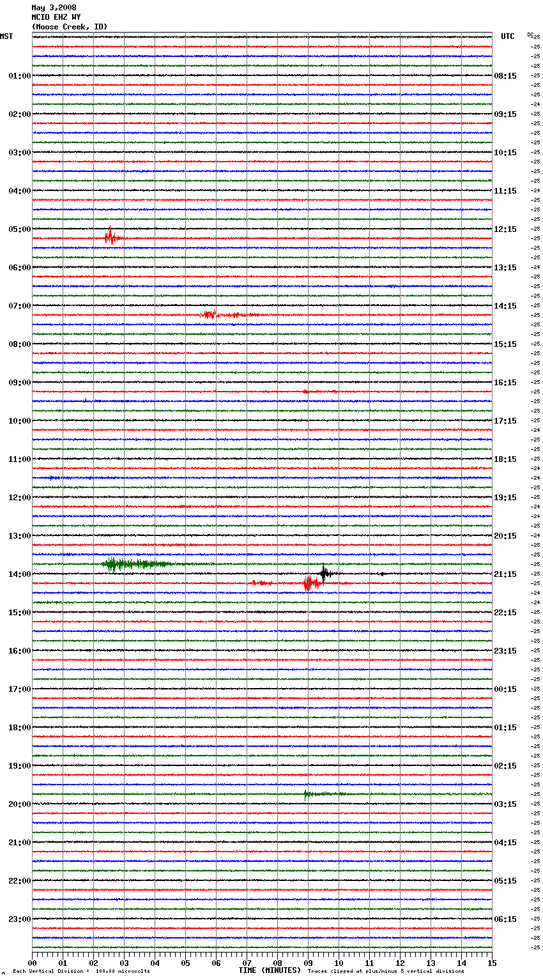Click the "MST" time zone label
543x980 pixels.
pos(6,36)
